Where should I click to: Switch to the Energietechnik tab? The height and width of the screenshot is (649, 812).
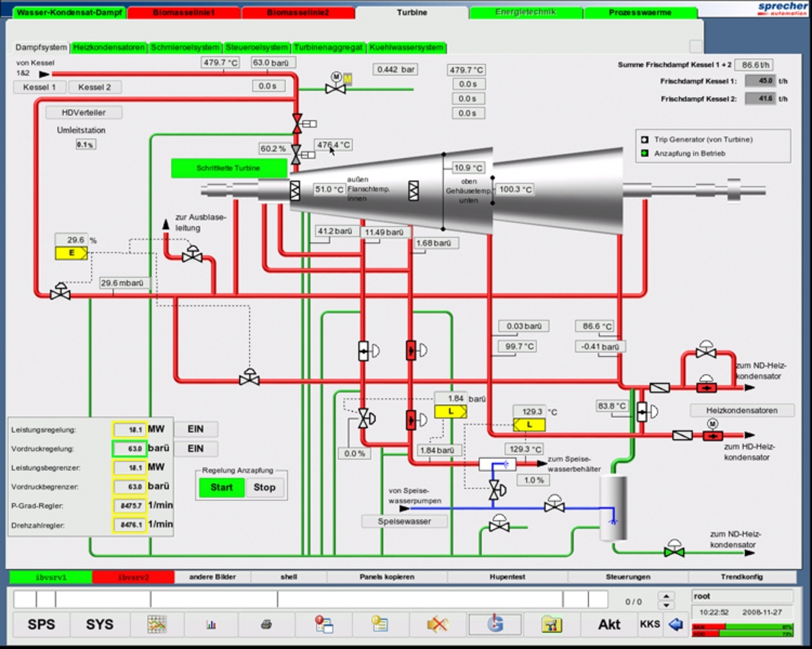click(x=526, y=13)
